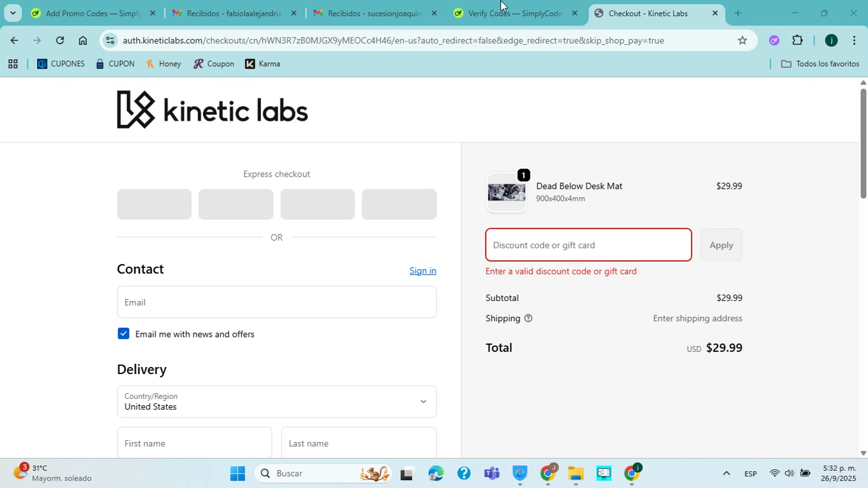Open the purple extension icon
This screenshot has width=868, height=488.
(774, 41)
